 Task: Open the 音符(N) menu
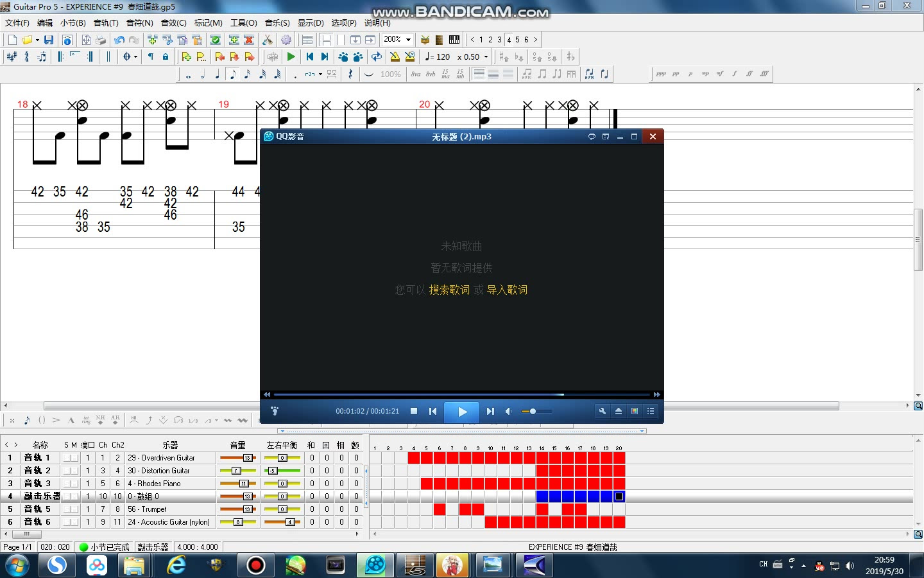pos(139,22)
